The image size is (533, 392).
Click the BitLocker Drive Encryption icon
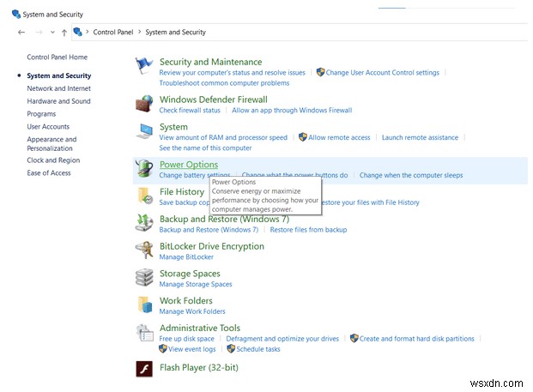tap(144, 250)
